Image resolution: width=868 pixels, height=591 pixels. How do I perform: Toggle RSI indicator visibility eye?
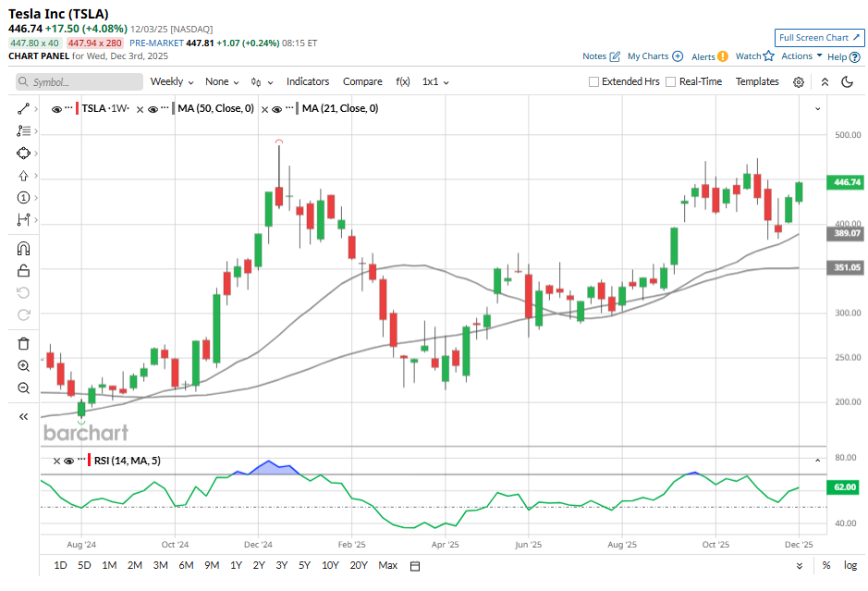[69, 461]
